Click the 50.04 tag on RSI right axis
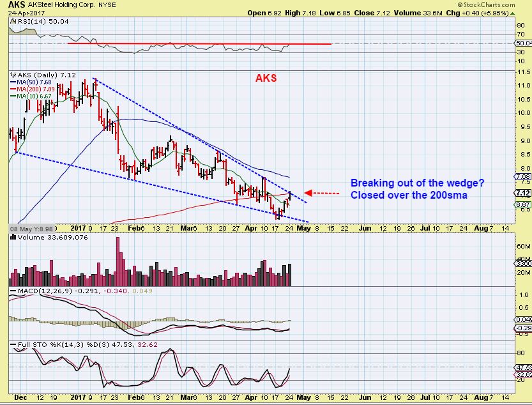The image size is (532, 405). [x=524, y=43]
